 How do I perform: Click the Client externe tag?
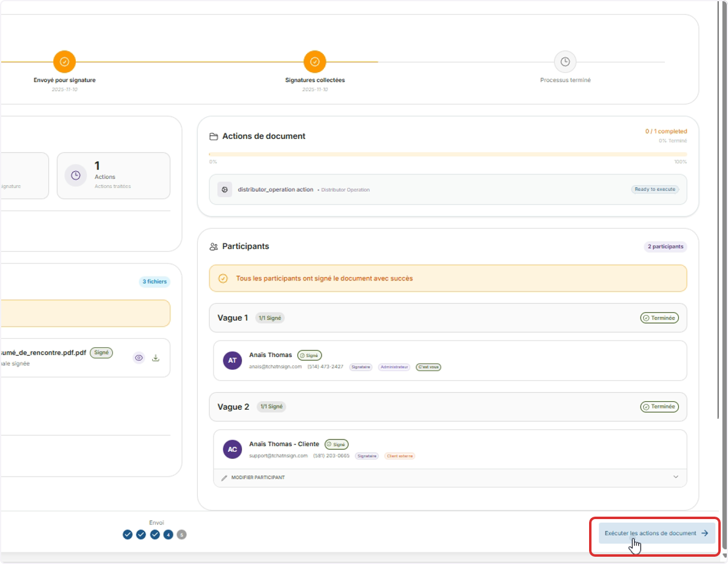(x=400, y=456)
